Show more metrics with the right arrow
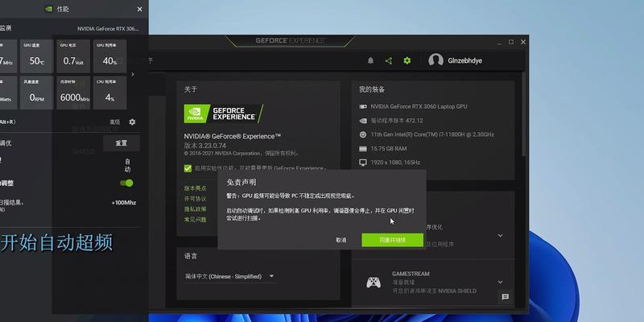644x322 pixels. tap(132, 74)
